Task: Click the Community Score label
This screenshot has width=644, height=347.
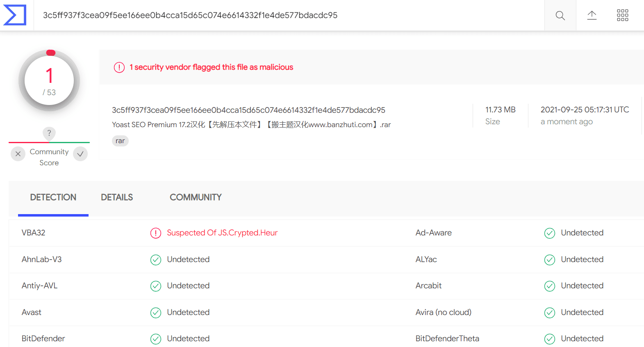Action: coord(49,157)
